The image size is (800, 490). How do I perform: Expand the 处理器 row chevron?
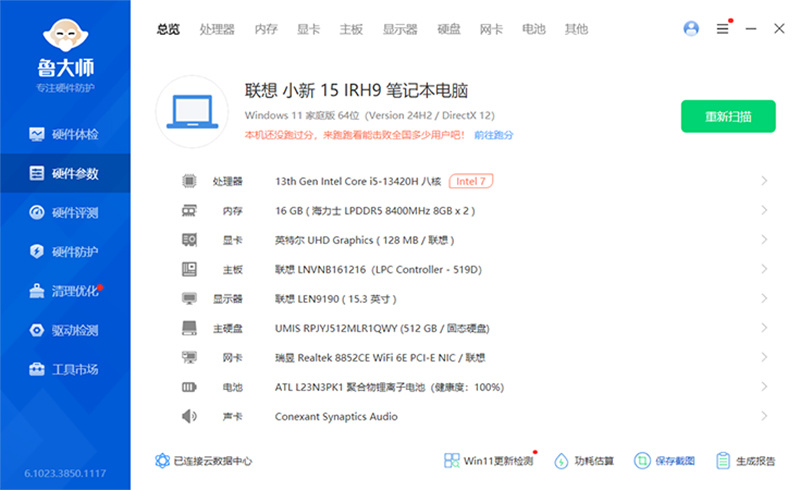coord(764,181)
